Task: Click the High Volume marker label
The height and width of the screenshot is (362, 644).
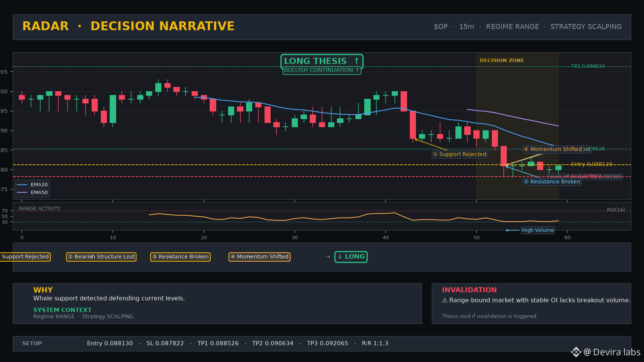Action: pos(538,230)
